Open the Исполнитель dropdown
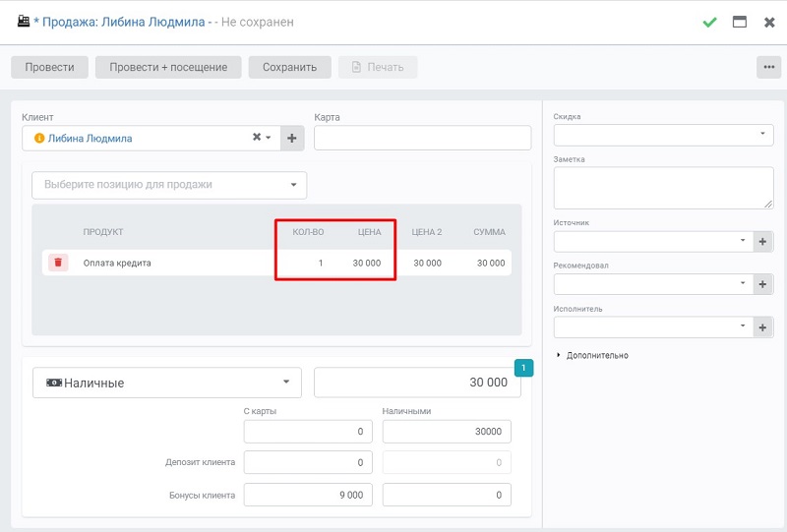 point(653,327)
